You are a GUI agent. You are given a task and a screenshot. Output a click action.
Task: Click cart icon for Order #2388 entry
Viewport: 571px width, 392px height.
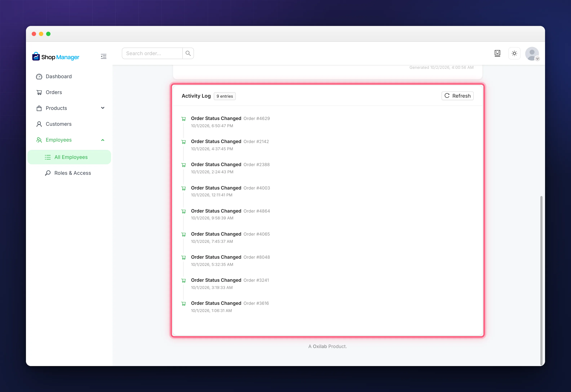click(183, 165)
